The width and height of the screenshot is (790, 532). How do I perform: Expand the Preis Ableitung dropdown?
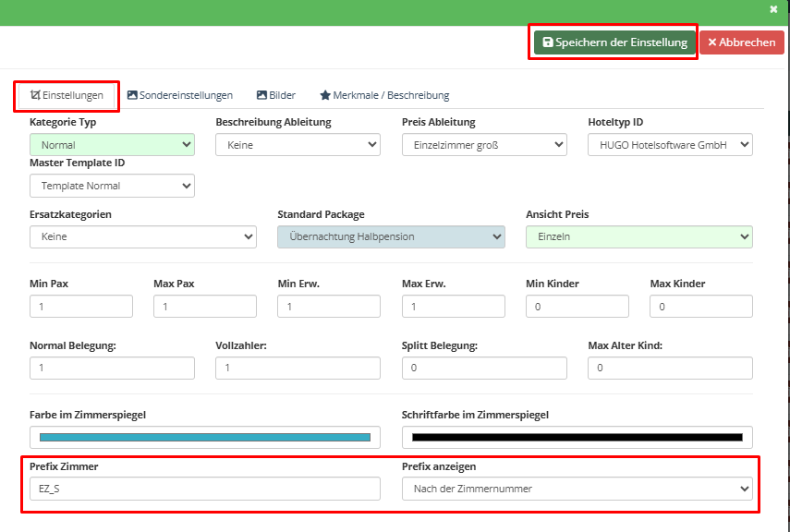pos(484,145)
